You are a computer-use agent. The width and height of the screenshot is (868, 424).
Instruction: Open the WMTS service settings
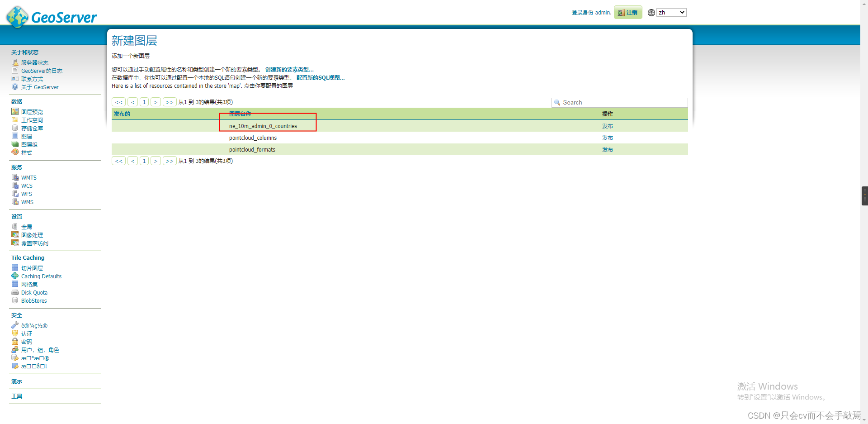(x=28, y=177)
